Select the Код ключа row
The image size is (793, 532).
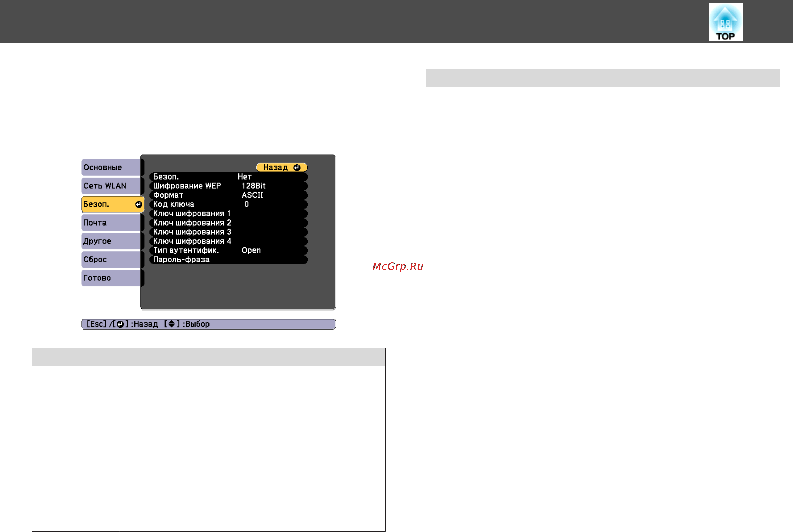tap(229, 204)
